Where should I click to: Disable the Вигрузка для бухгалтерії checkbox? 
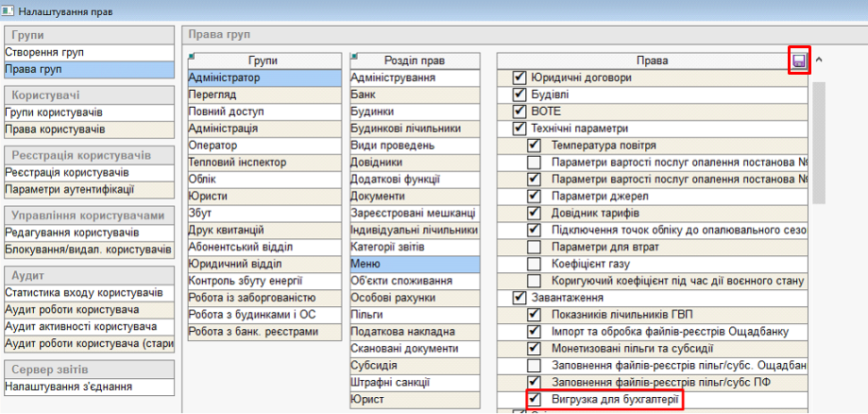534,400
